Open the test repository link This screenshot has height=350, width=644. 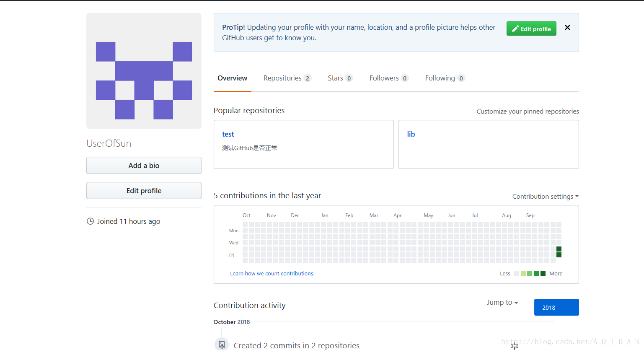(228, 134)
